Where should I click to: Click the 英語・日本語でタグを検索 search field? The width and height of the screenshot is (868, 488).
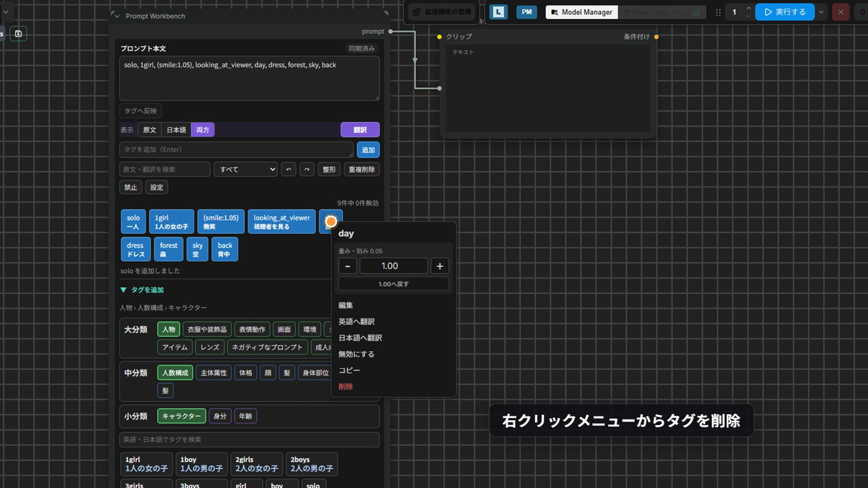[x=250, y=440]
